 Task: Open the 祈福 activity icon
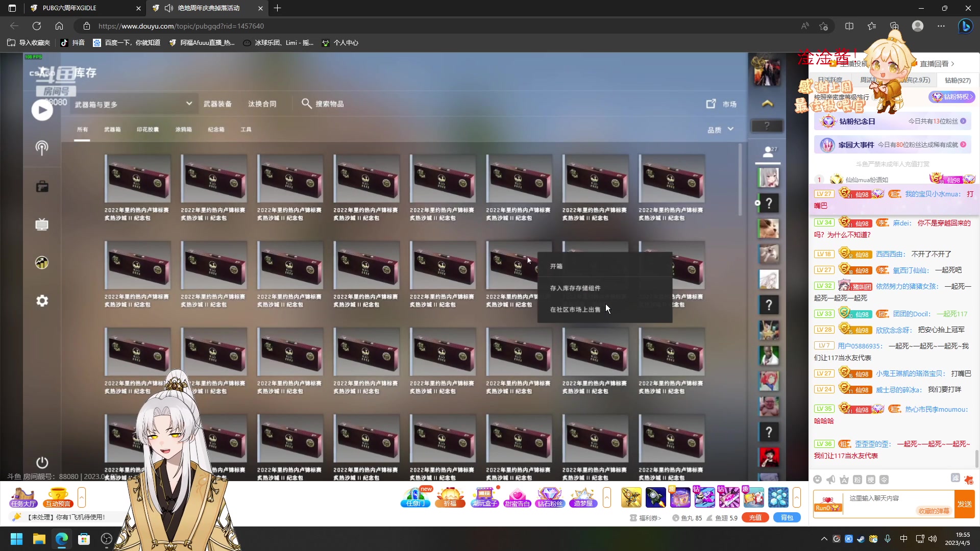pos(450,497)
